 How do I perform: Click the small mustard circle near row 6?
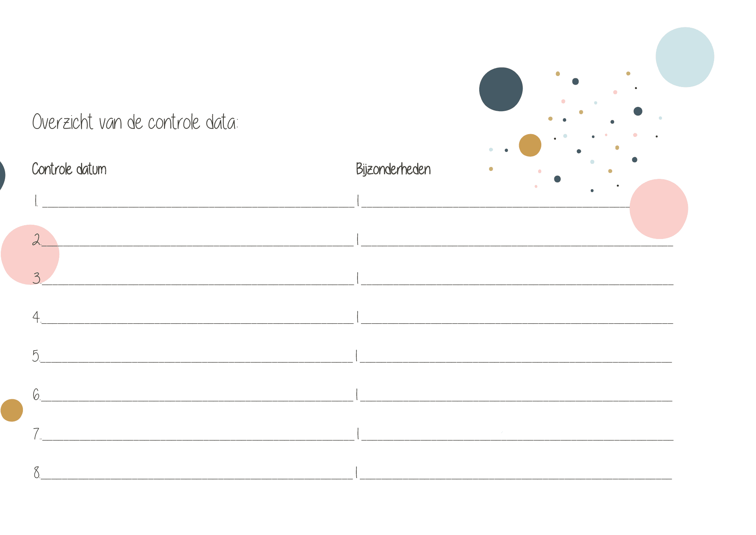(12, 410)
